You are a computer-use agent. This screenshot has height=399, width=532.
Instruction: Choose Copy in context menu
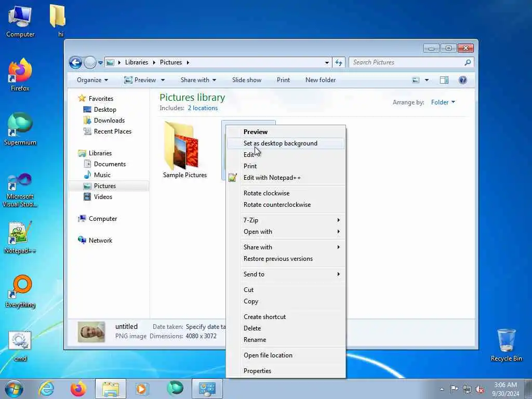pos(286,302)
